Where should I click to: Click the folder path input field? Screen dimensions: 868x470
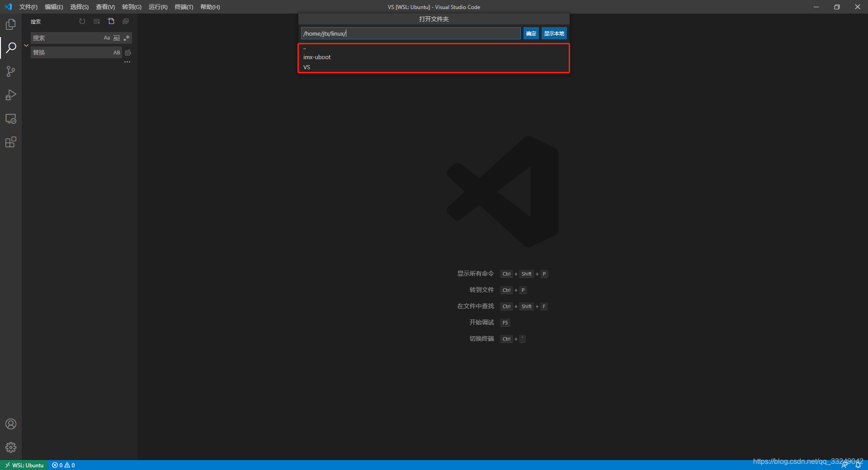[x=411, y=33]
